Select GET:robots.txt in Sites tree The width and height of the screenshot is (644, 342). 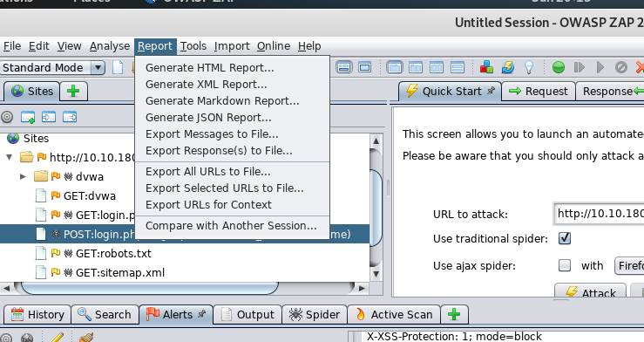113,253
